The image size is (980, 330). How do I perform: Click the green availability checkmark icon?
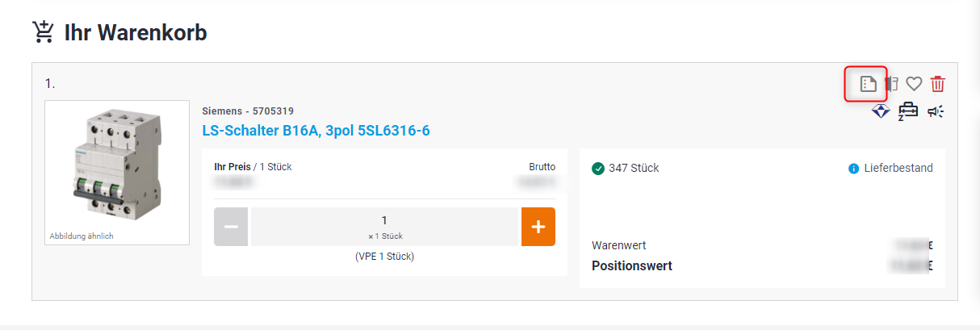[597, 169]
